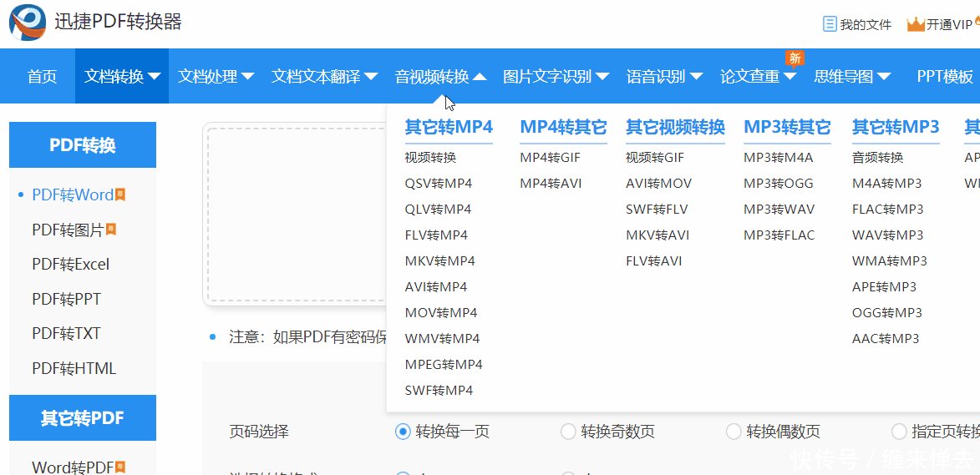Choose QSV转MP4 from the menu

coord(438,184)
